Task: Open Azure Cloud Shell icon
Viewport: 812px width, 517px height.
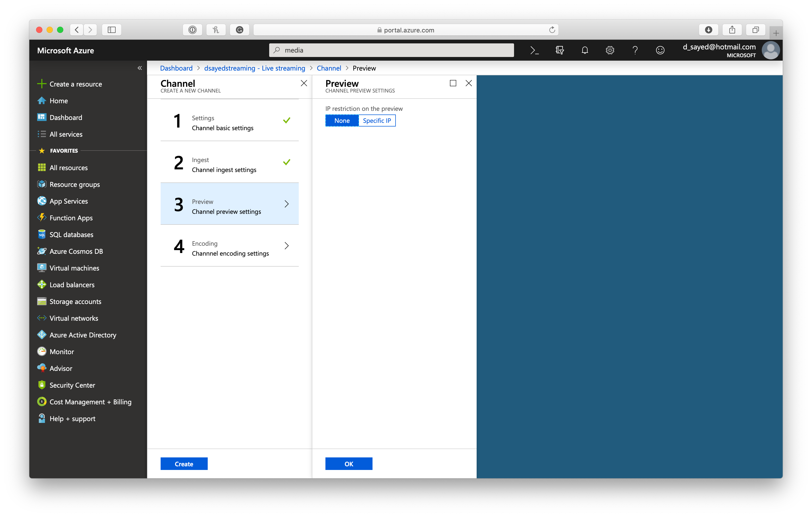Action: click(534, 50)
